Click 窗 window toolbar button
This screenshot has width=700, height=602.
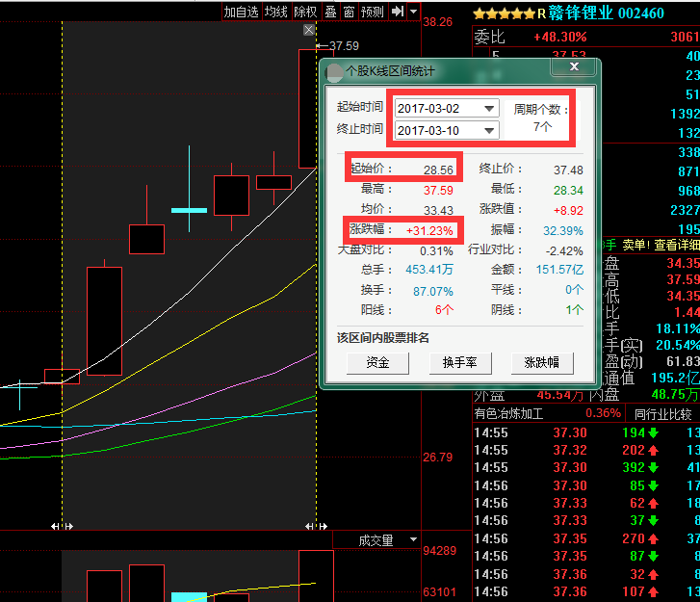click(x=350, y=12)
